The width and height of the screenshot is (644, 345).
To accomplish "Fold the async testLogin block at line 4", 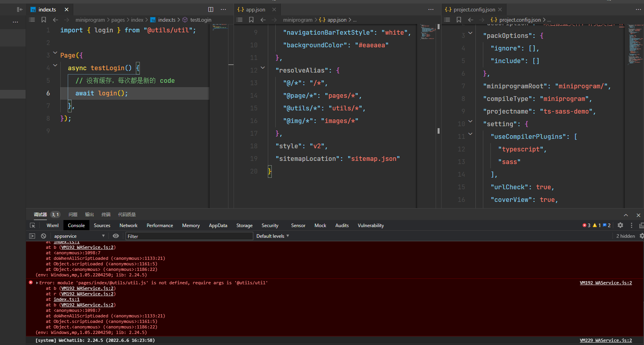I will pos(55,65).
